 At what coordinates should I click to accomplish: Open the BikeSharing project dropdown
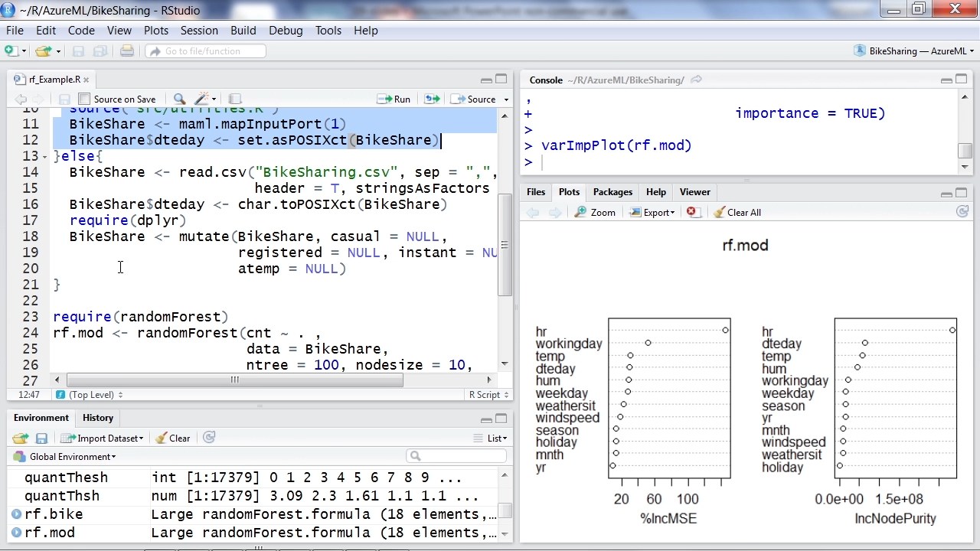tap(914, 51)
